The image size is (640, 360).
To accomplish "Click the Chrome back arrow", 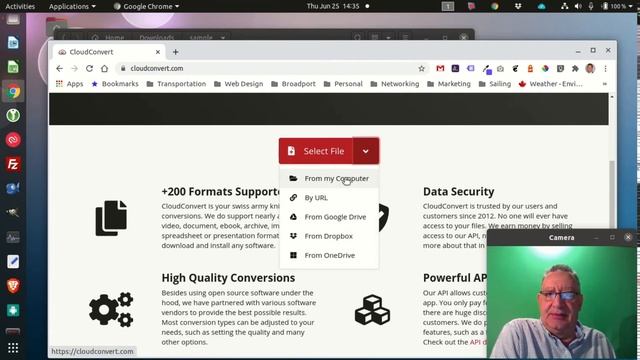I will [x=60, y=69].
